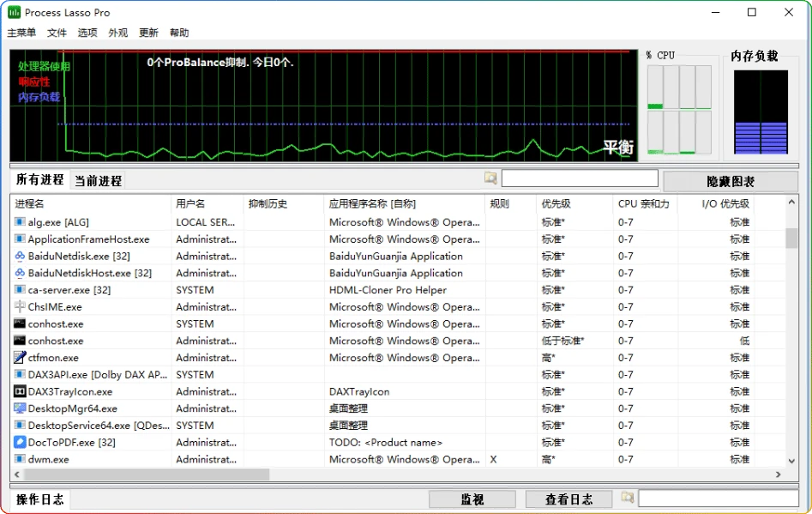The height and width of the screenshot is (514, 812).
Task: Click the dwm.exe process icon
Action: 18,459
